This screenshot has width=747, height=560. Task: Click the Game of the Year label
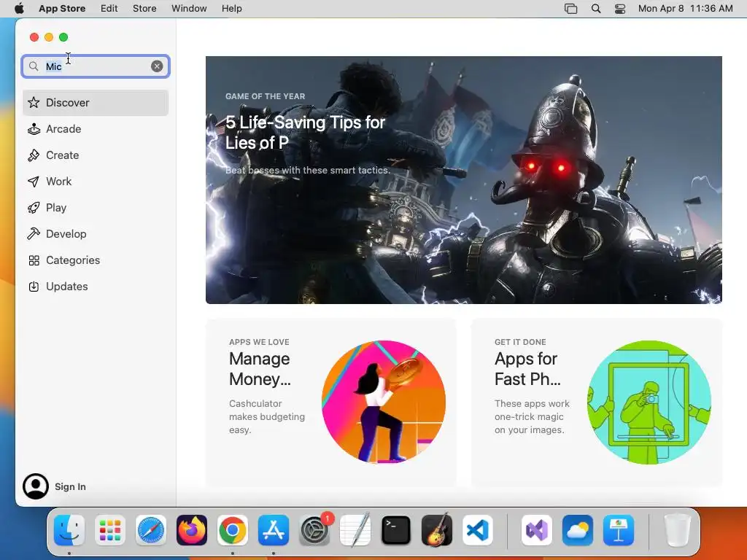coord(266,96)
